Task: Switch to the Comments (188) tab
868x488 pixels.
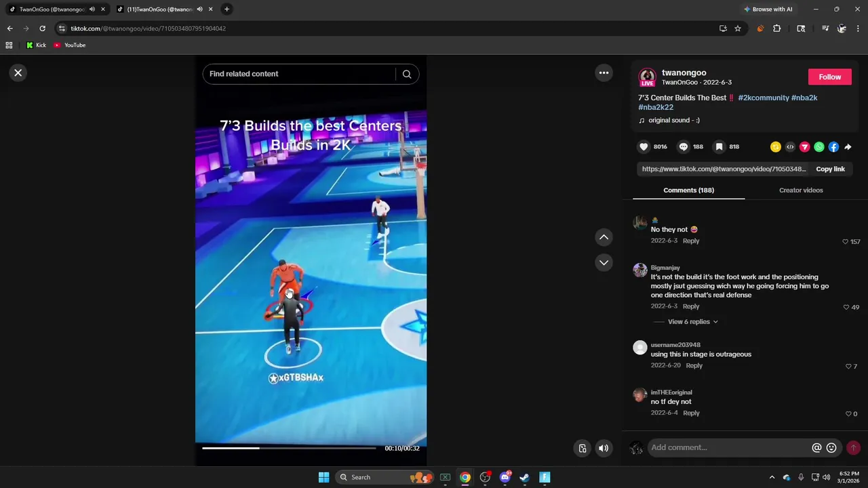Action: (688, 190)
